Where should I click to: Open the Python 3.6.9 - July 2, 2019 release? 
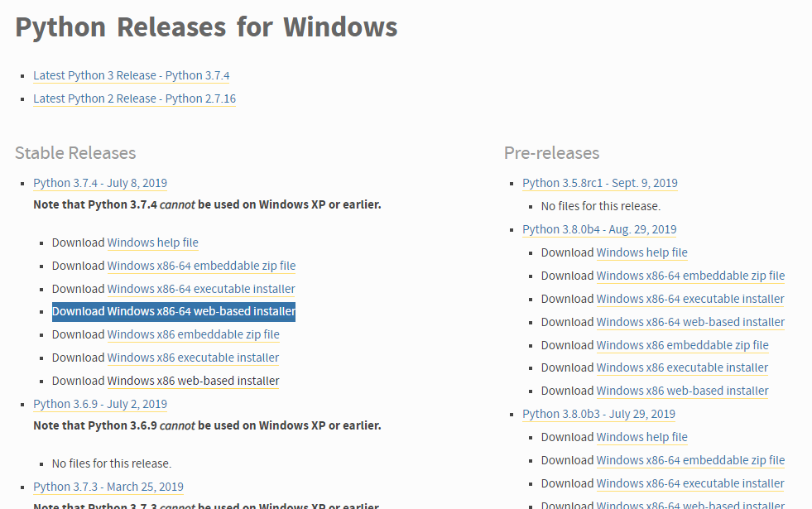(99, 403)
